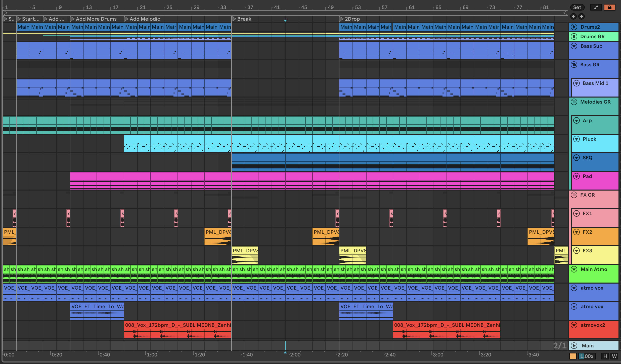This screenshot has width=621, height=364.
Task: Fold the Melodies GR group track
Action: point(574,102)
